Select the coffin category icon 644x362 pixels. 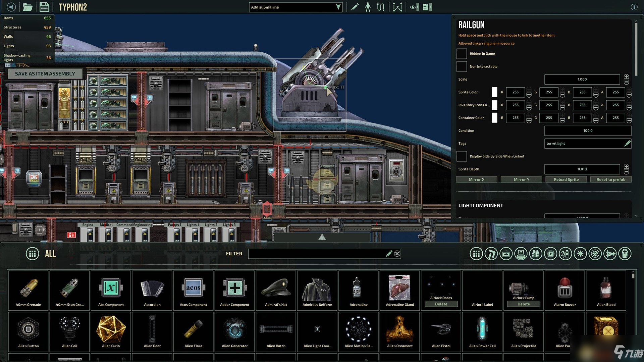click(625, 254)
